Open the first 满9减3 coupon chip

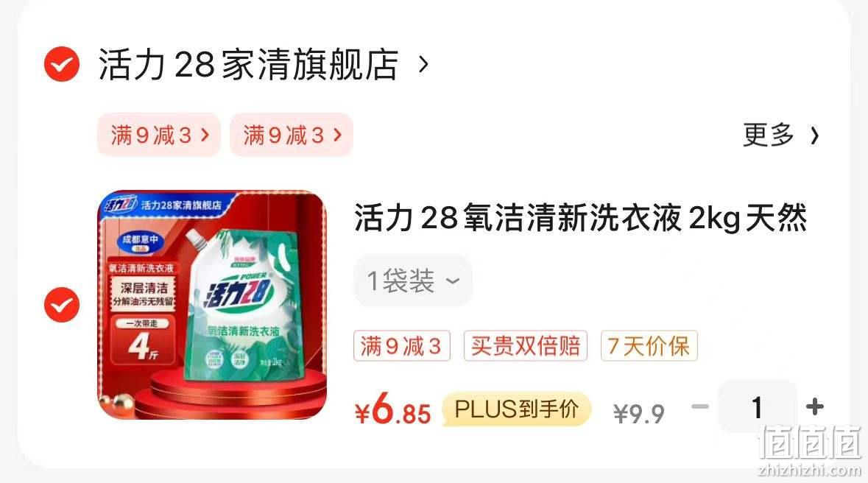coord(160,135)
